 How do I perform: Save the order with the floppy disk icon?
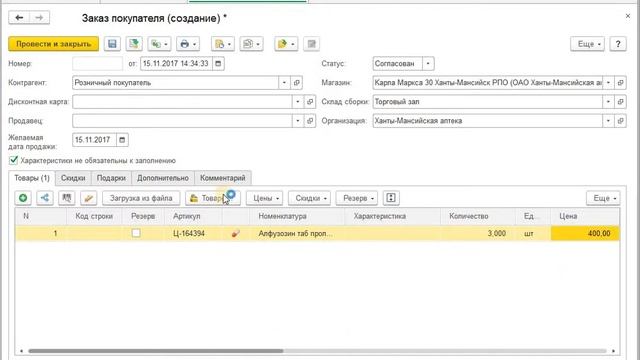point(112,44)
